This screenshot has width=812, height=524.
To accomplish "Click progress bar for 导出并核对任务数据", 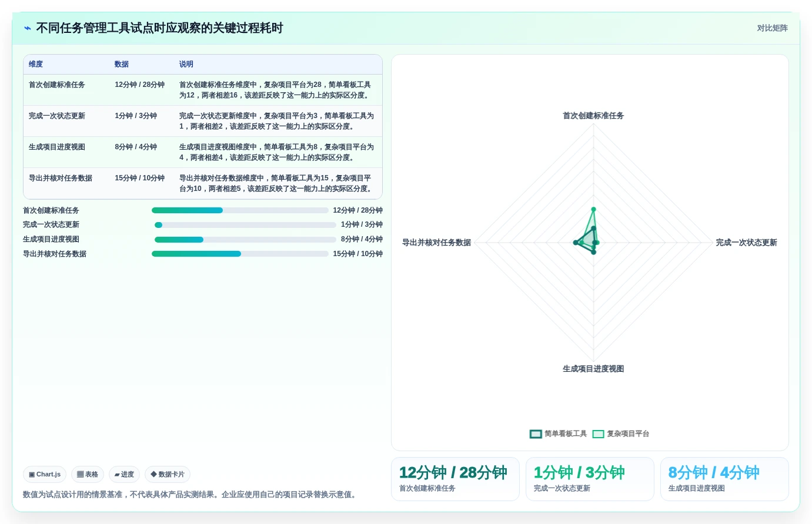I will tap(240, 254).
